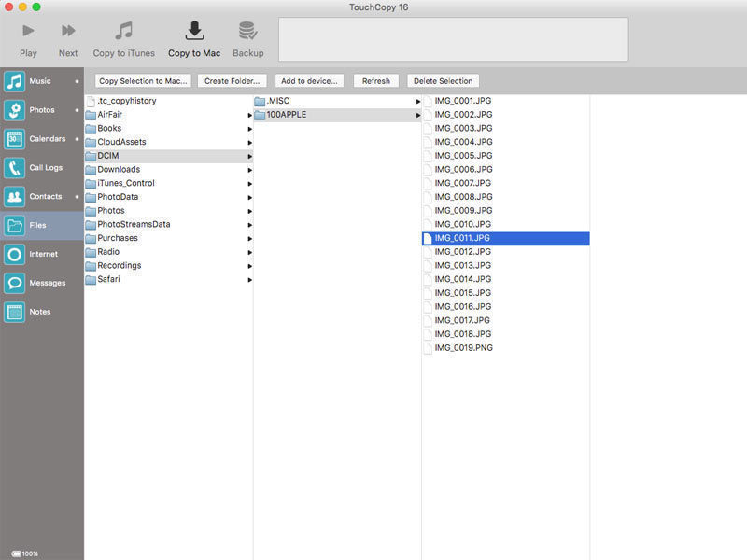Click the empty status display field in toolbar
The image size is (747, 560).
(x=453, y=39)
